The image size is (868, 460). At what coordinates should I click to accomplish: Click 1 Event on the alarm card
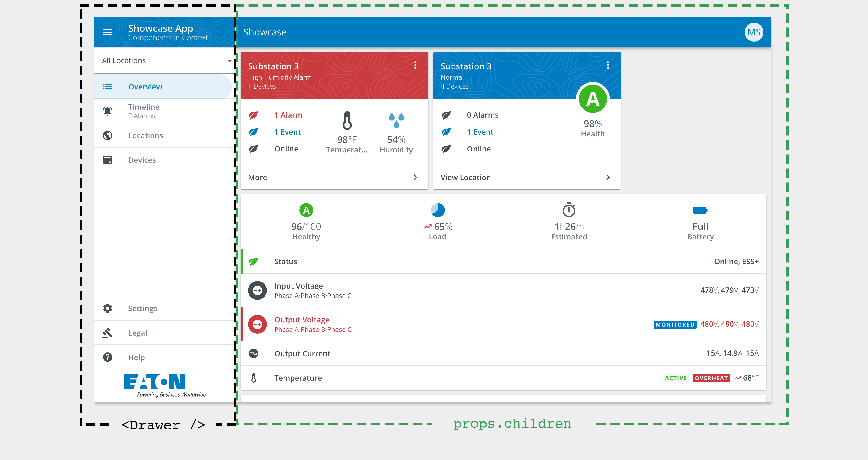click(288, 132)
